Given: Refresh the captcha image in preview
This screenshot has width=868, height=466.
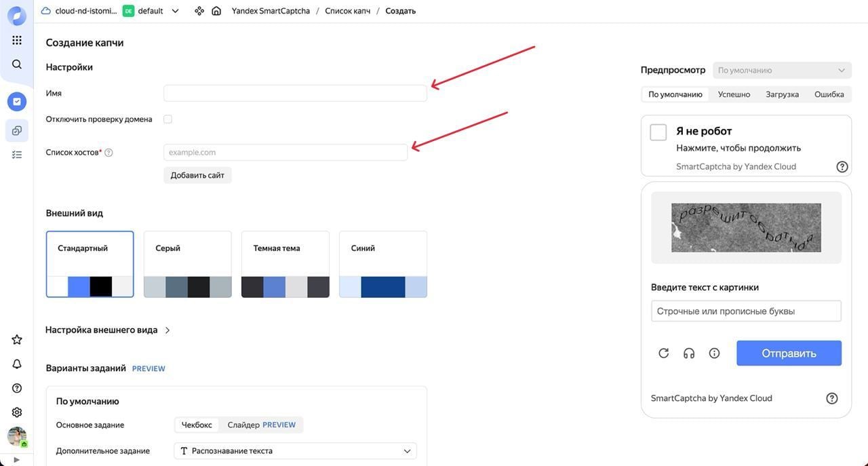Looking at the screenshot, I should tap(664, 353).
